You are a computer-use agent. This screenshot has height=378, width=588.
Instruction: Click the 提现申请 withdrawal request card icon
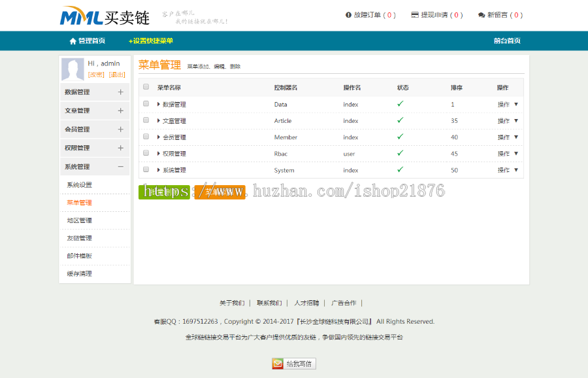coord(414,14)
